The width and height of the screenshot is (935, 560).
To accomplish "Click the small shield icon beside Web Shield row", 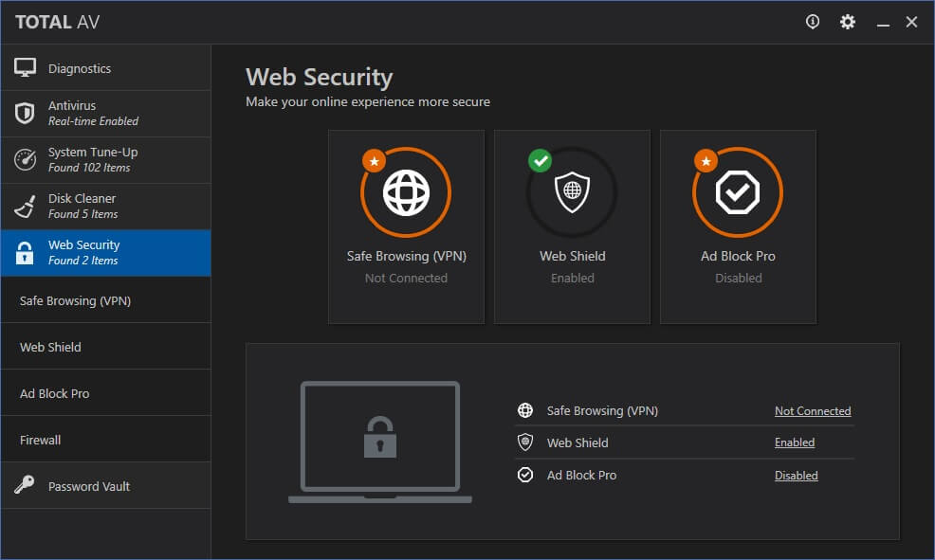I will point(525,443).
